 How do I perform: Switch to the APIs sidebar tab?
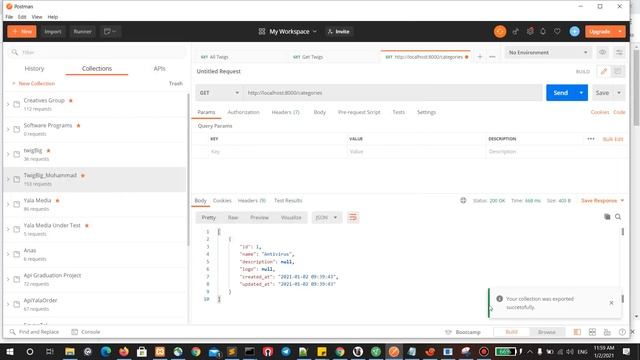(x=160, y=69)
